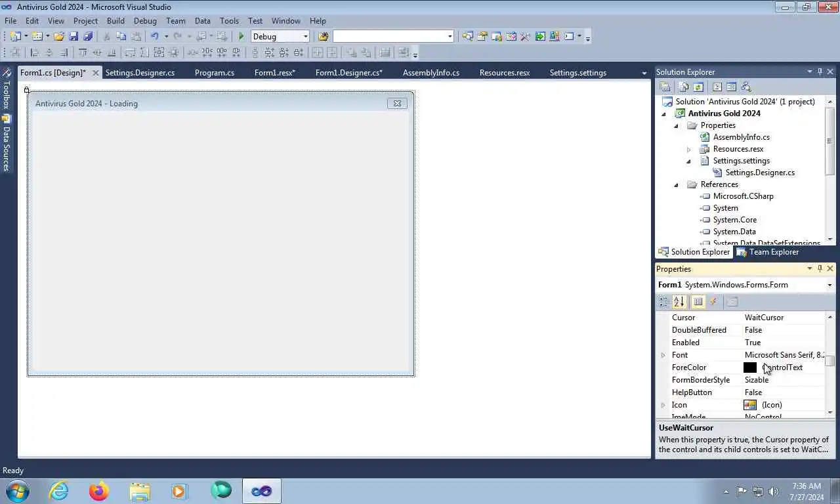840x504 pixels.
Task: Collapse the References folder node
Action: pos(676,184)
